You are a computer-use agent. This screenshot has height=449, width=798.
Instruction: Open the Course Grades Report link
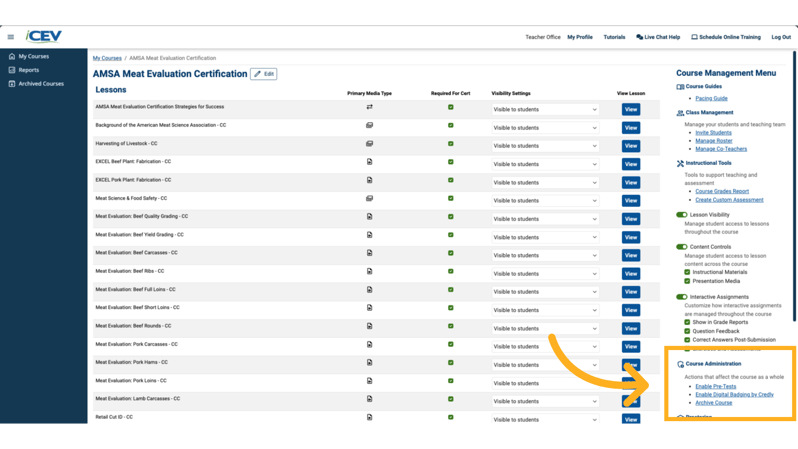coord(722,191)
